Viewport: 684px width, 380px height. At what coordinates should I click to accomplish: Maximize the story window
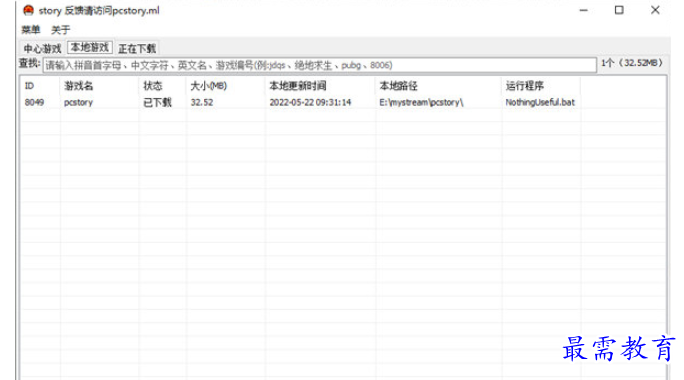[x=619, y=10]
